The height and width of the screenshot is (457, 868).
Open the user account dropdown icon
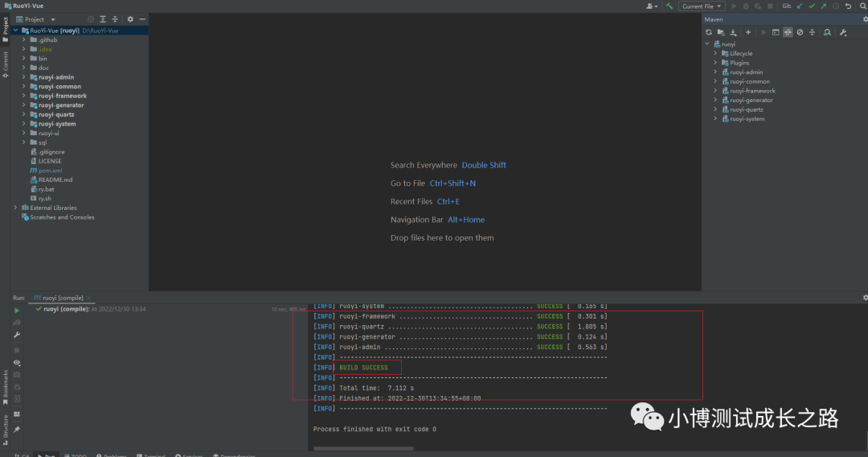pyautogui.click(x=652, y=6)
